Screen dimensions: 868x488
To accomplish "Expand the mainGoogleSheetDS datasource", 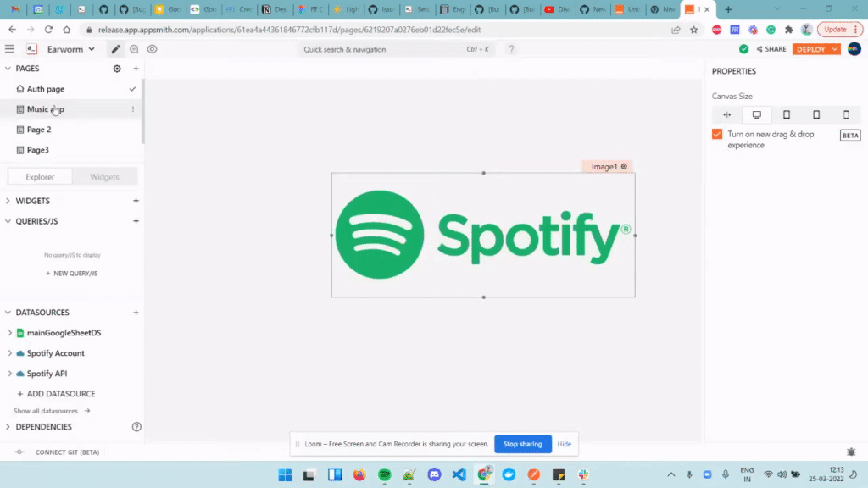I will [9, 333].
